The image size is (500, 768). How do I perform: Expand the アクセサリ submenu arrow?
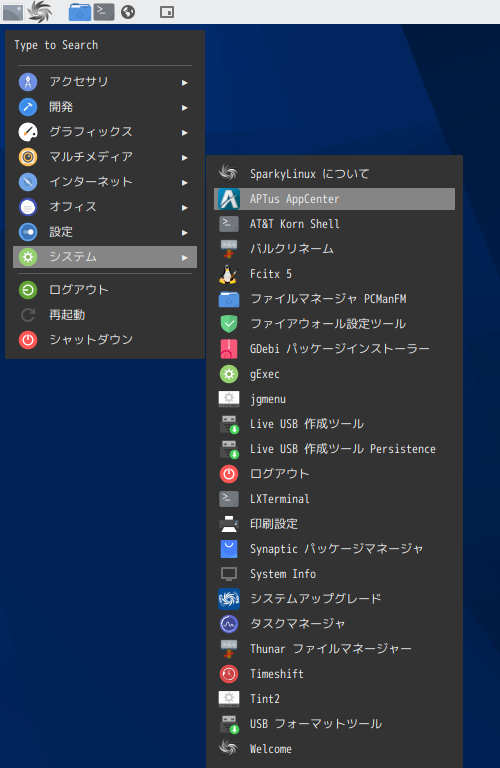[x=185, y=82]
